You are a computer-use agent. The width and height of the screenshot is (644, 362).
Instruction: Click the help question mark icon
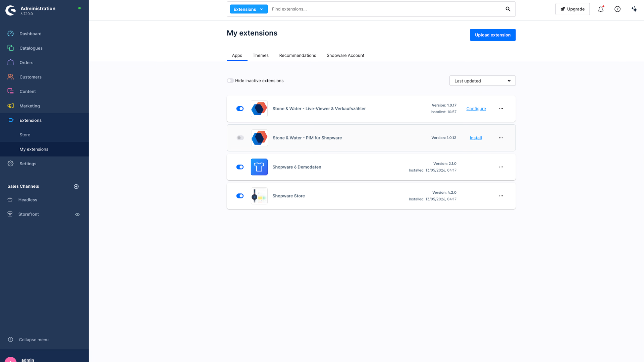click(618, 9)
